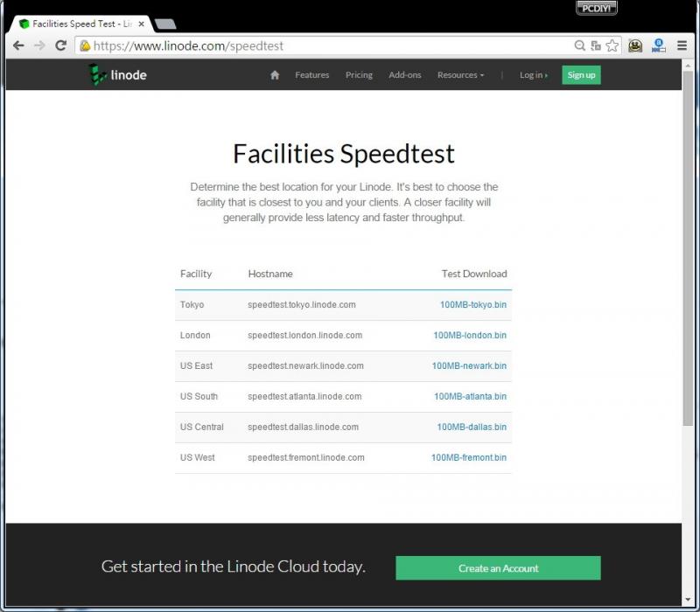Click the Linode logo
700x612 pixels.
click(x=117, y=74)
